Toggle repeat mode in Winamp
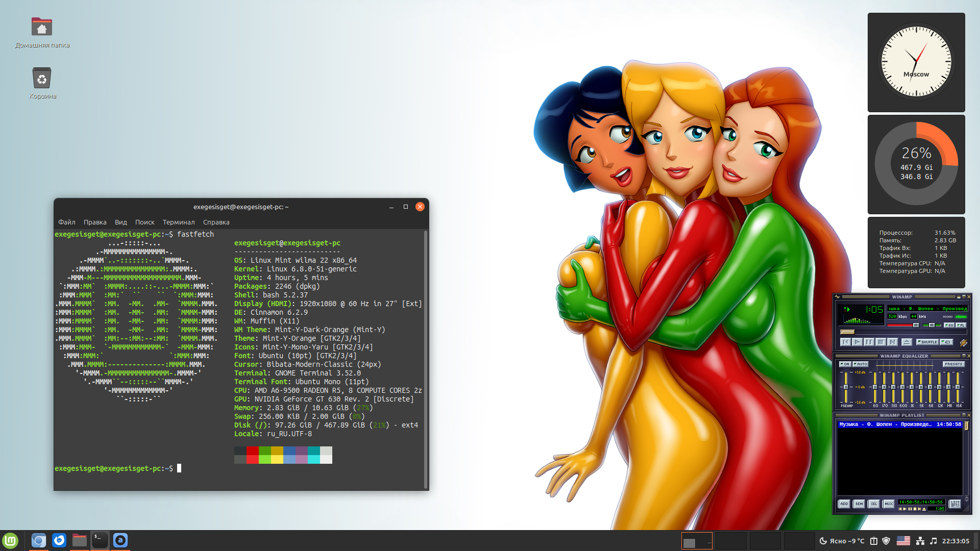 946,342
